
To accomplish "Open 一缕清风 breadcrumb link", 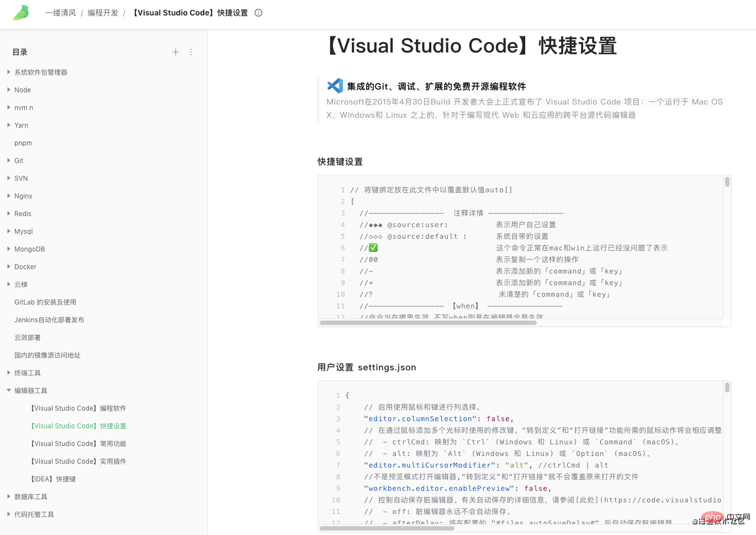I will [x=61, y=13].
